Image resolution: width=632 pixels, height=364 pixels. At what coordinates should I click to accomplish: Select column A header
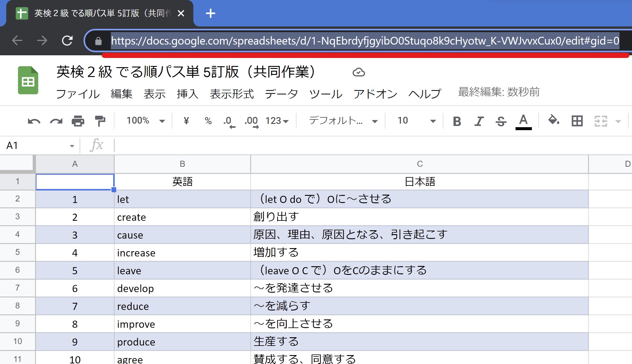75,164
